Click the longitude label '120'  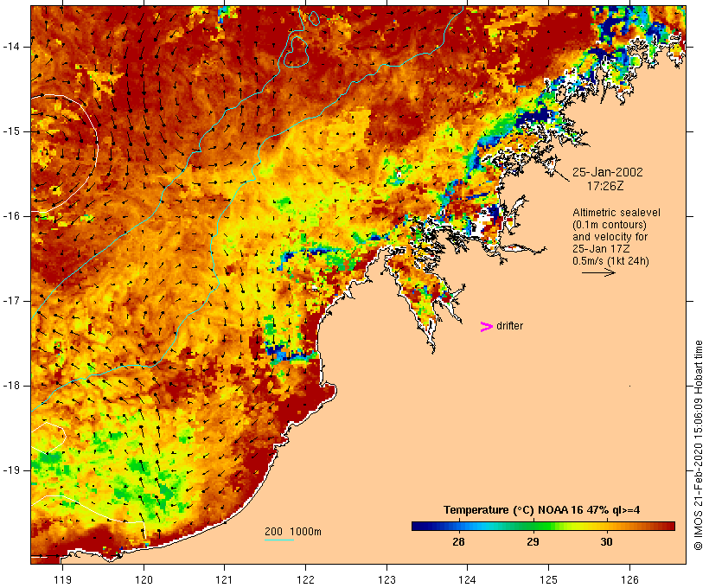click(x=144, y=579)
